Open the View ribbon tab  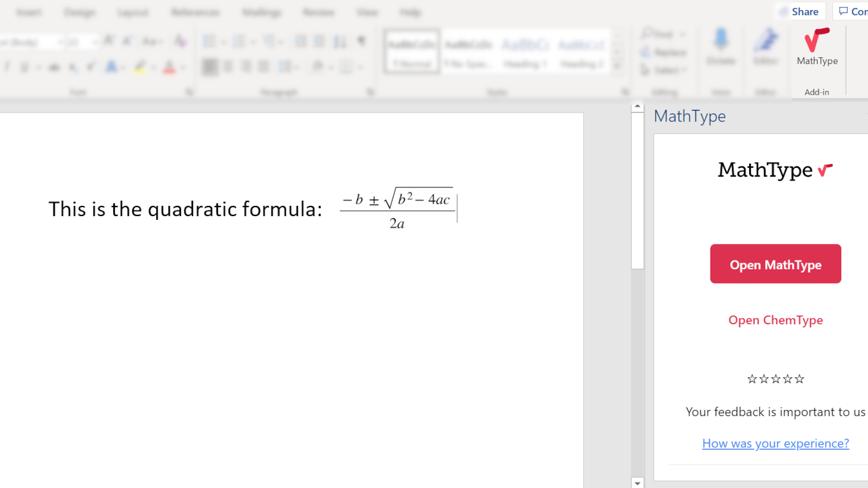coord(367,12)
